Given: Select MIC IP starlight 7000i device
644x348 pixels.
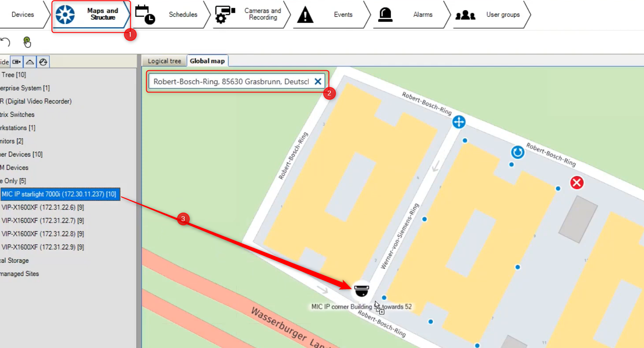Looking at the screenshot, I should 60,194.
